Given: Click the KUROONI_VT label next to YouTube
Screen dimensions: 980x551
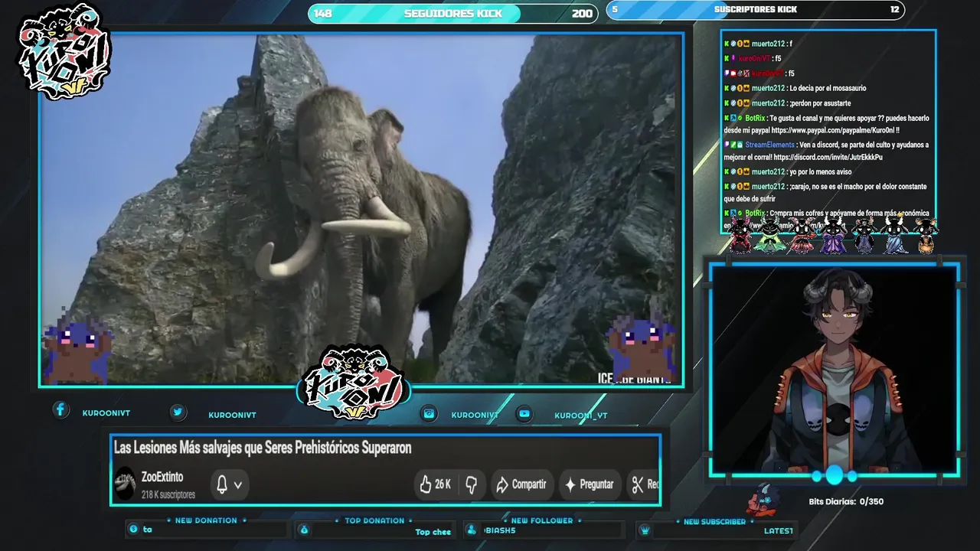Looking at the screenshot, I should coord(581,416).
